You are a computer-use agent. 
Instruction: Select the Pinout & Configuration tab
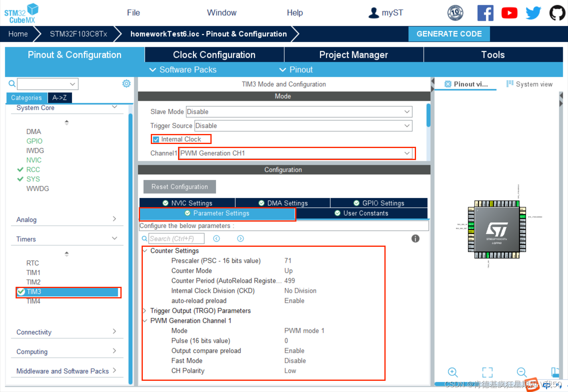[74, 55]
